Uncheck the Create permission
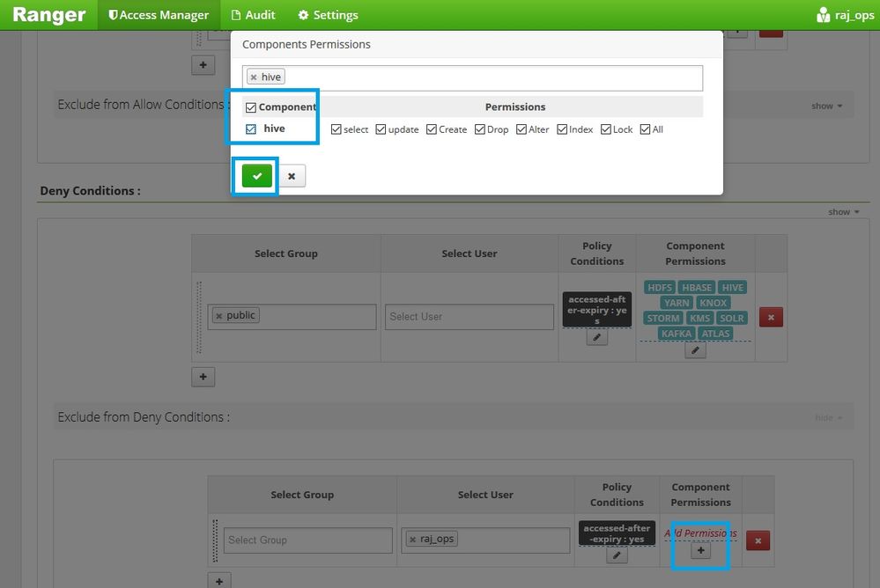The image size is (880, 588). [x=431, y=129]
